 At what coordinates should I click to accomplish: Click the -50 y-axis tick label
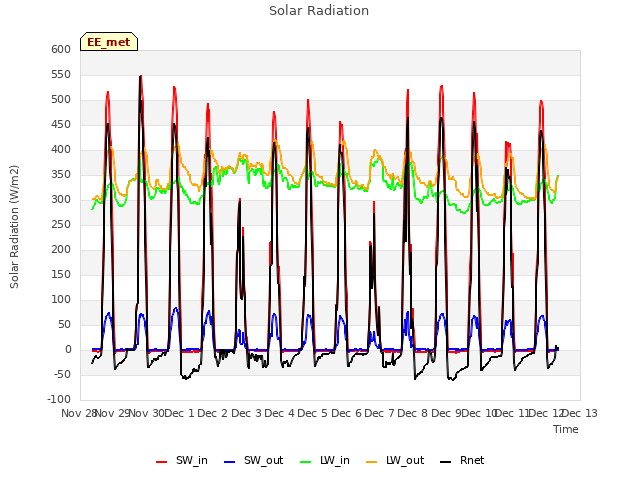tap(61, 374)
